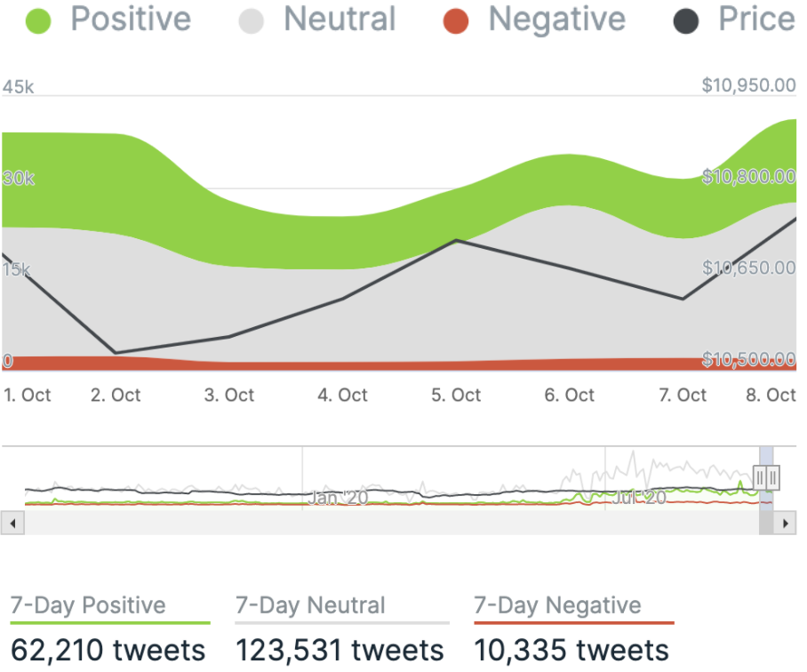The image size is (807, 672).
Task: Click the gray Neutral legend dot
Action: (252, 20)
